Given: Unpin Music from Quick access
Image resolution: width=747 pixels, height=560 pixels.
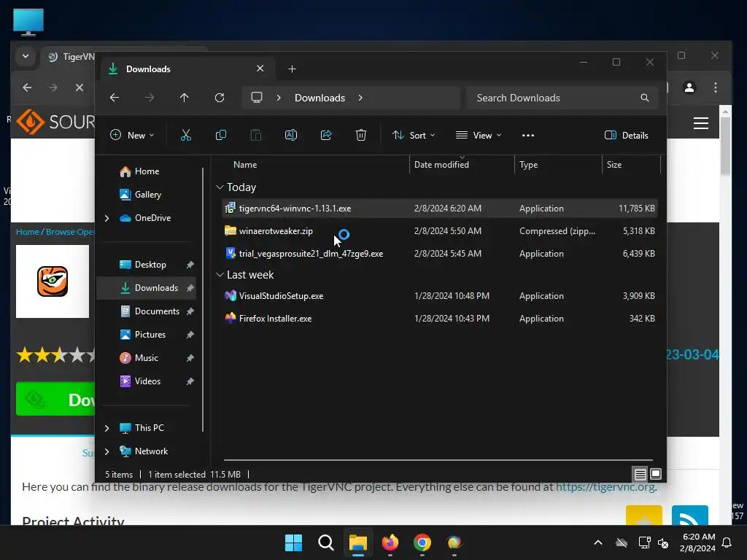Looking at the screenshot, I should (190, 358).
